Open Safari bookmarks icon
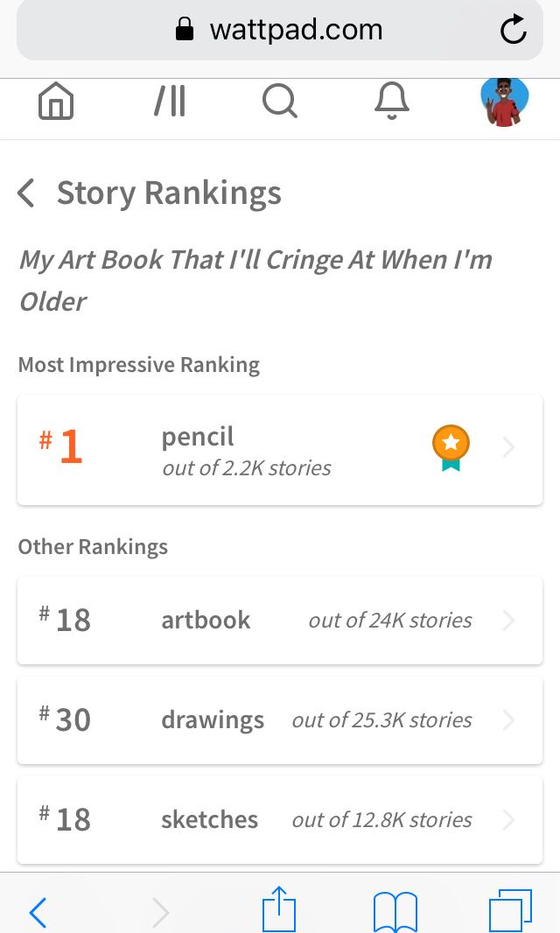The height and width of the screenshot is (933, 560). coord(395,911)
